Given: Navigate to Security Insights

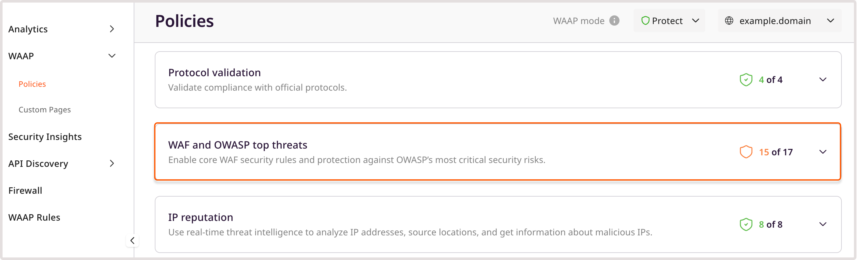Looking at the screenshot, I should pos(45,137).
